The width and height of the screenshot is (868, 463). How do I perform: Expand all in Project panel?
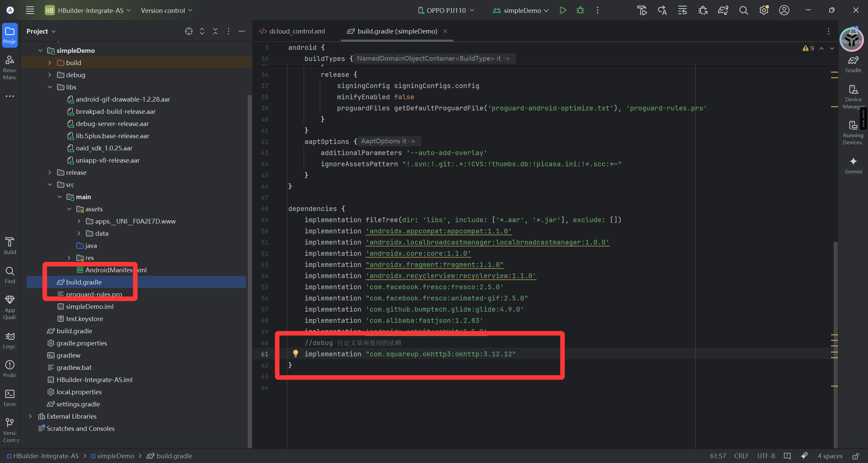pyautogui.click(x=202, y=31)
